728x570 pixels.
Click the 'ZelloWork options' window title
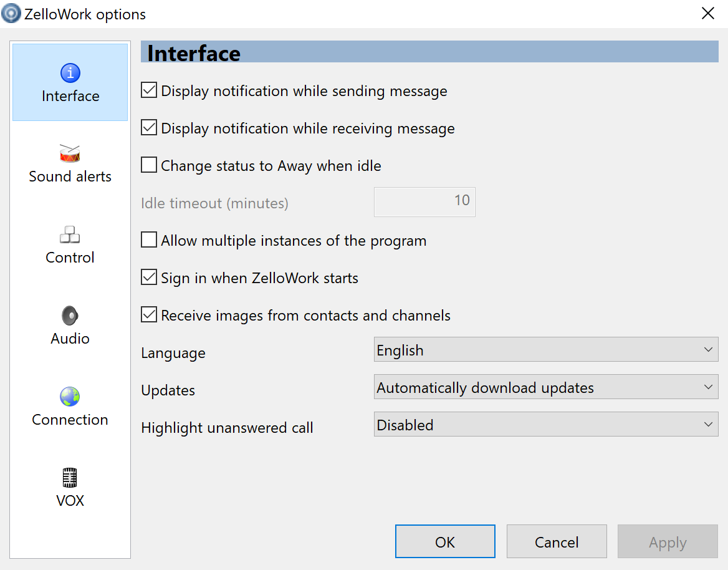(x=85, y=14)
